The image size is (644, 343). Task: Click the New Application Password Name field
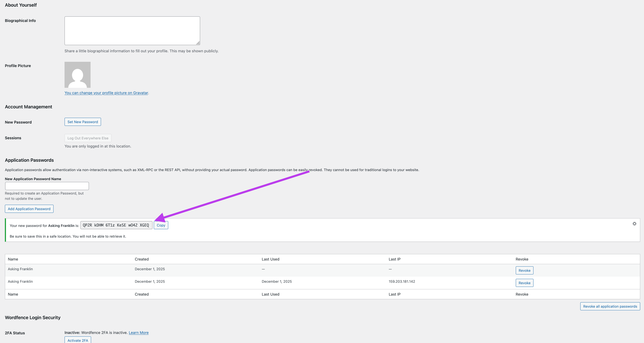pyautogui.click(x=47, y=186)
